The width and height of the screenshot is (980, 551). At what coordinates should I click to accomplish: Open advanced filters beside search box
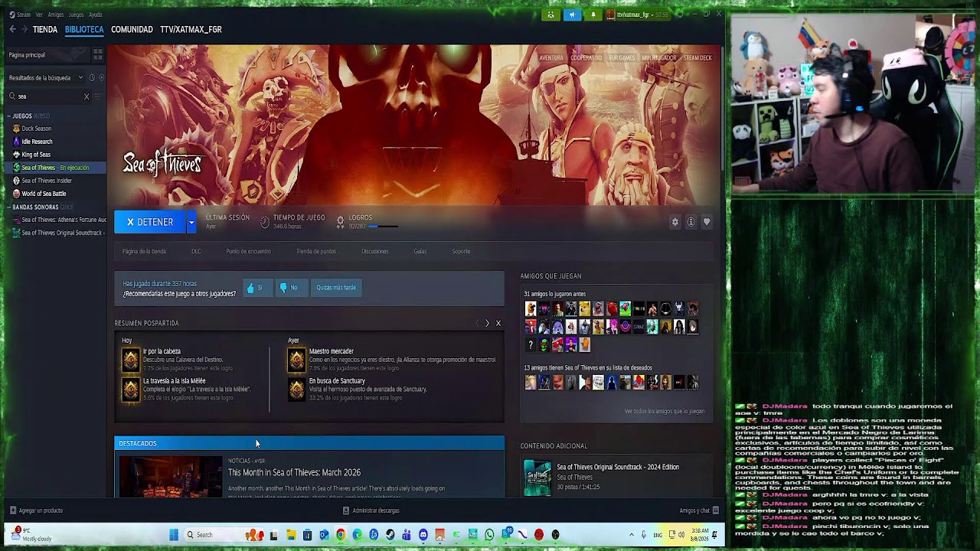pyautogui.click(x=100, y=96)
